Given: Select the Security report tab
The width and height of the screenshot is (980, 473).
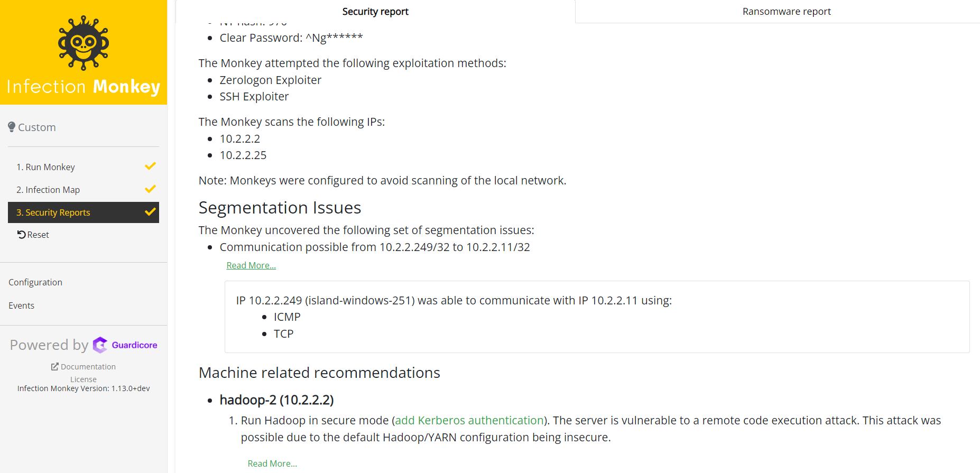Looking at the screenshot, I should pyautogui.click(x=375, y=12).
